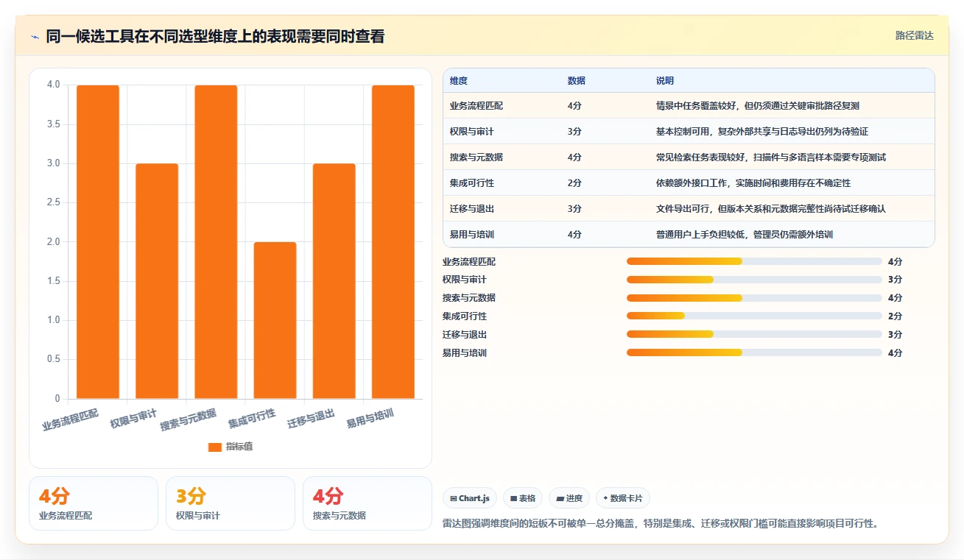Select the 数据卡片 chip
The image size is (964, 560).
(622, 498)
